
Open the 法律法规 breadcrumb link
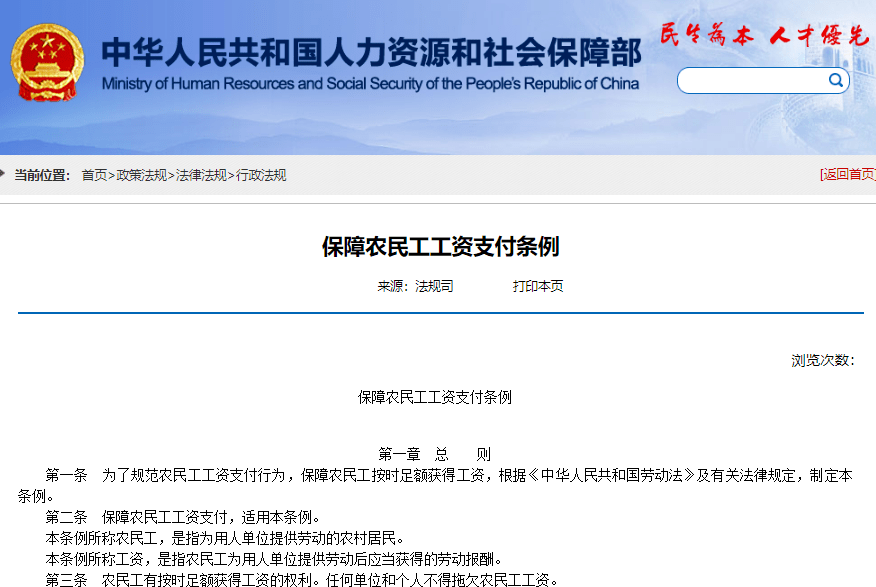pos(201,175)
